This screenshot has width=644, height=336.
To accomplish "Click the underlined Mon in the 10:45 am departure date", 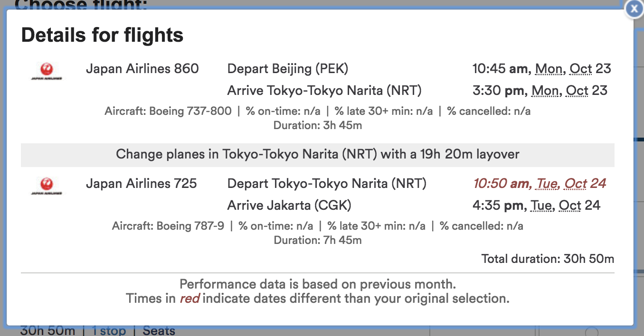I will pyautogui.click(x=549, y=69).
